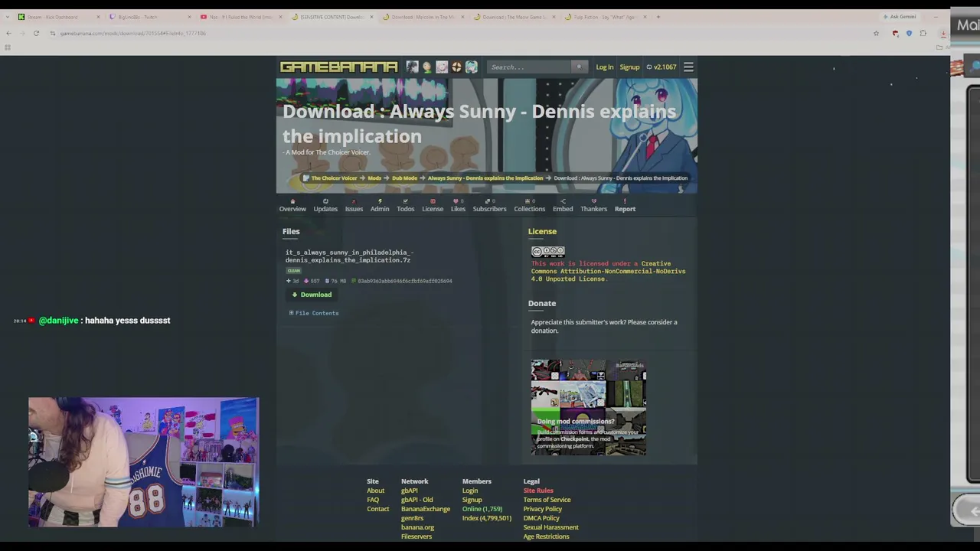This screenshot has height=551, width=980.
Task: Click the third game icon in header
Action: click(x=442, y=67)
